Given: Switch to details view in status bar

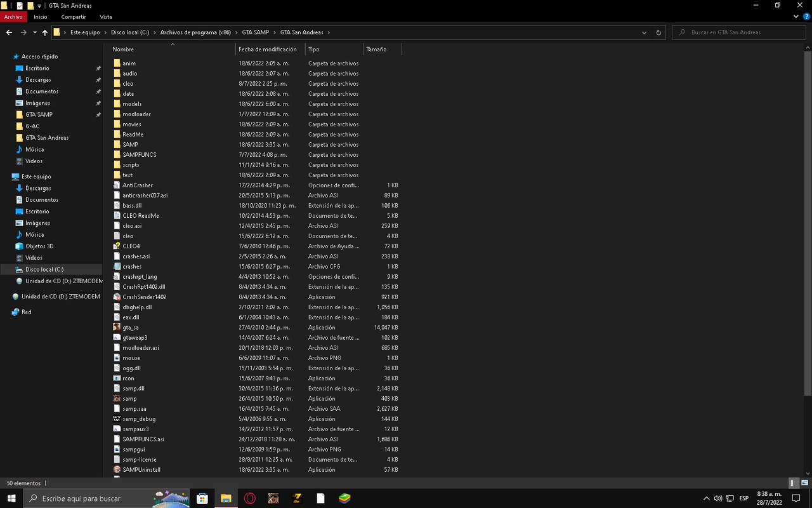Looking at the screenshot, I should click(x=794, y=483).
